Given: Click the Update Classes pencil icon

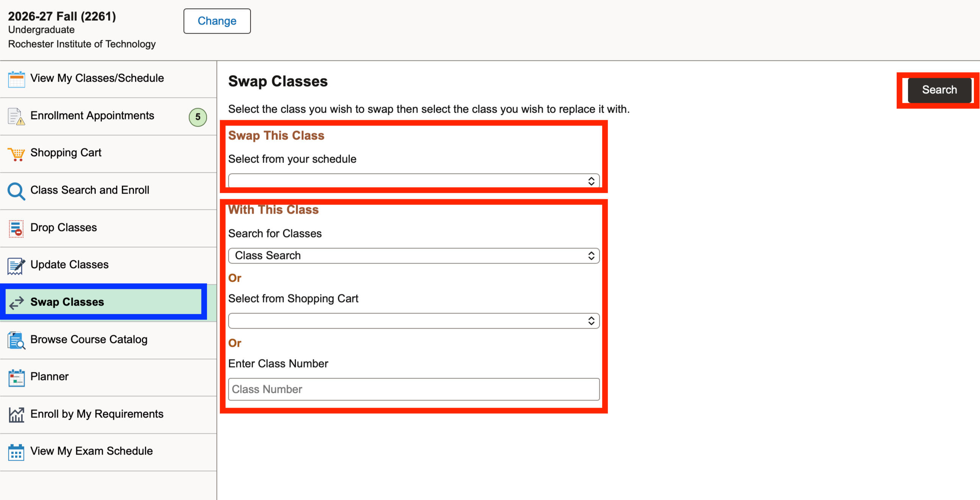Looking at the screenshot, I should click(16, 265).
